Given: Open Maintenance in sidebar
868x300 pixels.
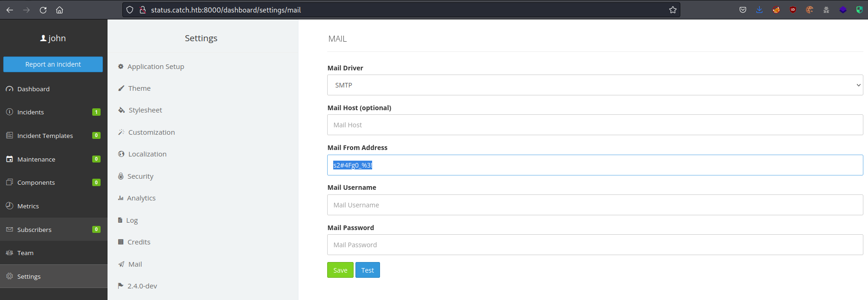Looking at the screenshot, I should (54, 159).
